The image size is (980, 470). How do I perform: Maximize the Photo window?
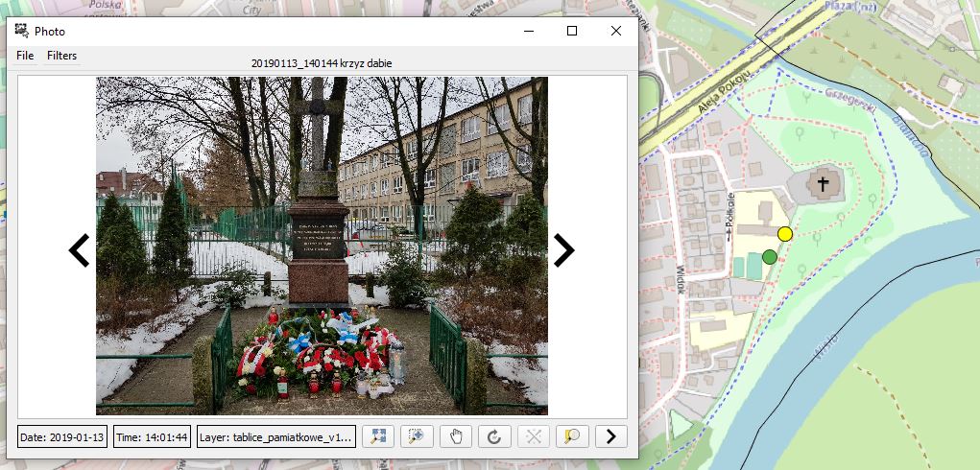572,31
